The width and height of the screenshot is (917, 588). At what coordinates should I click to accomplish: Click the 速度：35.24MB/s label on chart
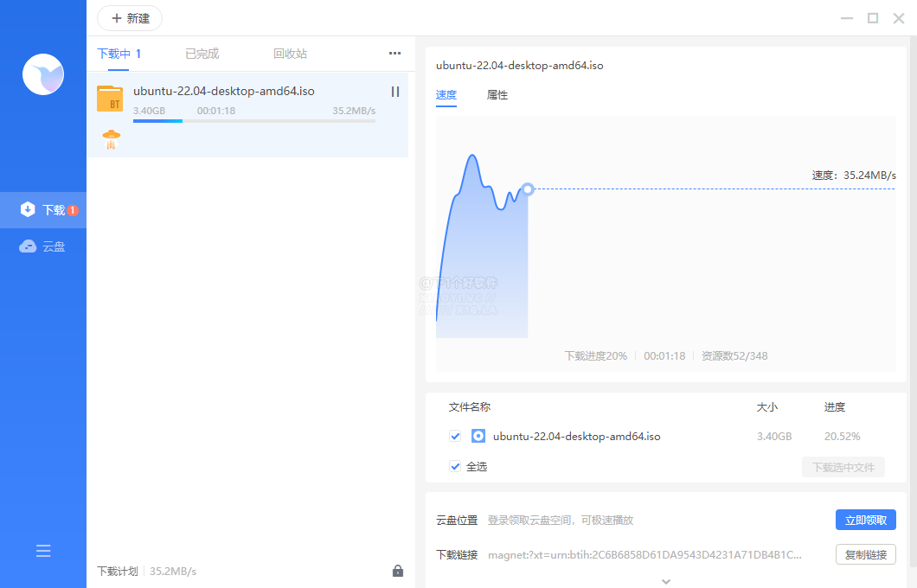(854, 176)
